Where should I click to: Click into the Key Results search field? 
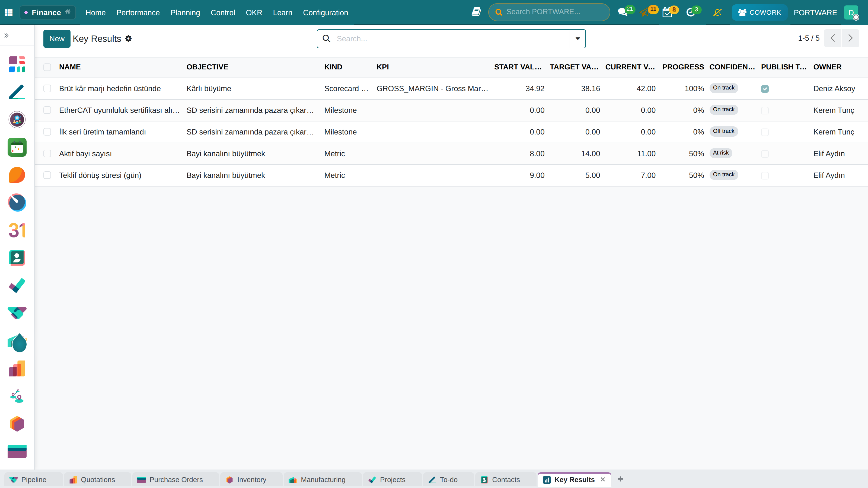pyautogui.click(x=451, y=39)
